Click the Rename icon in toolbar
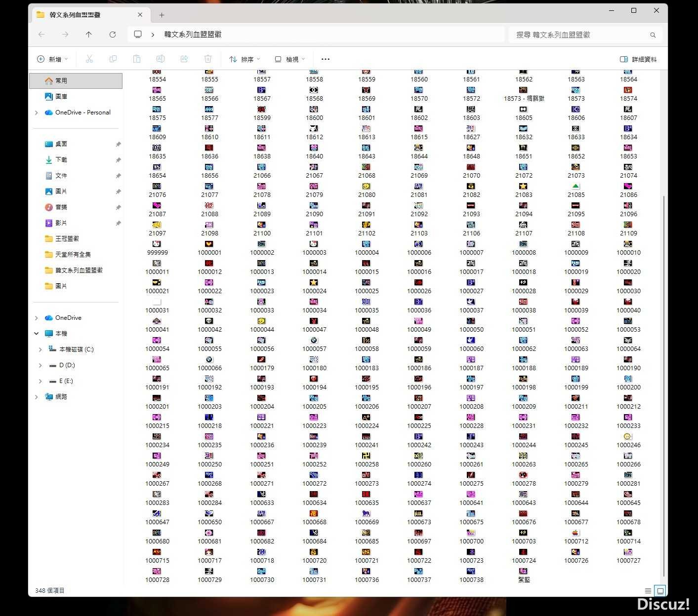Viewport: 698px width, 616px height. 161,59
